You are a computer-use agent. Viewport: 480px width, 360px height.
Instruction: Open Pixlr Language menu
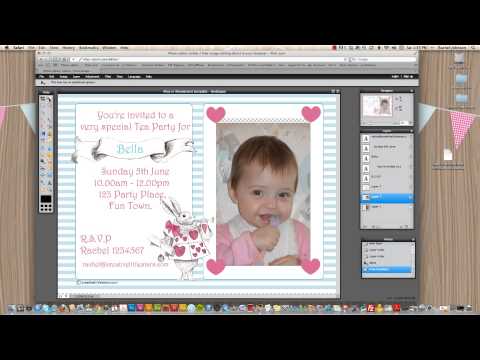[x=134, y=77]
